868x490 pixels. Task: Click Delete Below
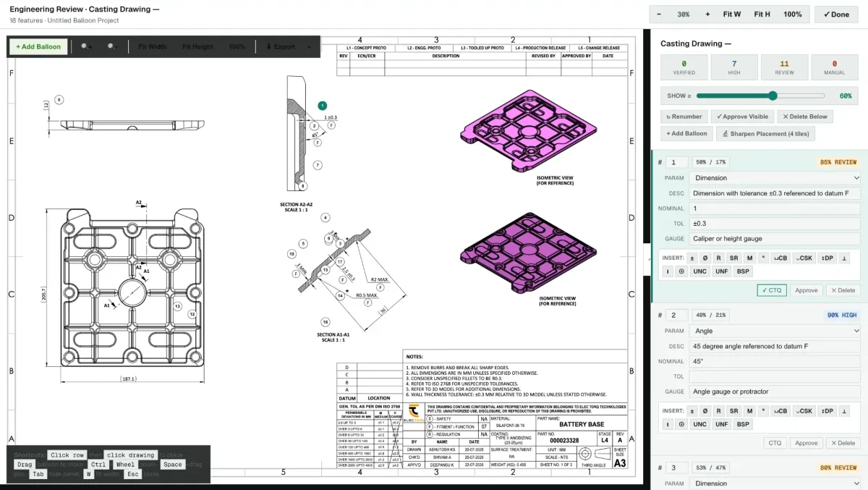pos(806,117)
